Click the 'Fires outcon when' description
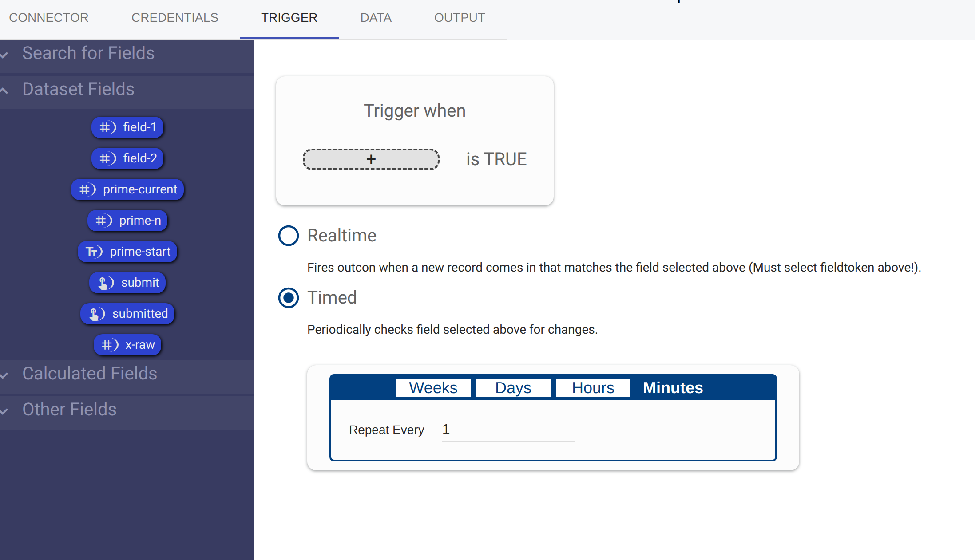Image resolution: width=975 pixels, height=560 pixels. click(614, 268)
